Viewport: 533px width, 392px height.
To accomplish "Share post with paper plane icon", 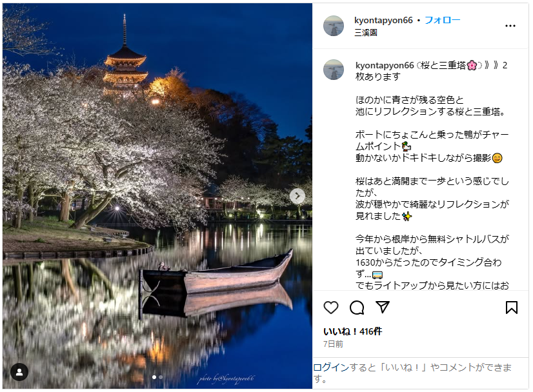I will (x=383, y=307).
